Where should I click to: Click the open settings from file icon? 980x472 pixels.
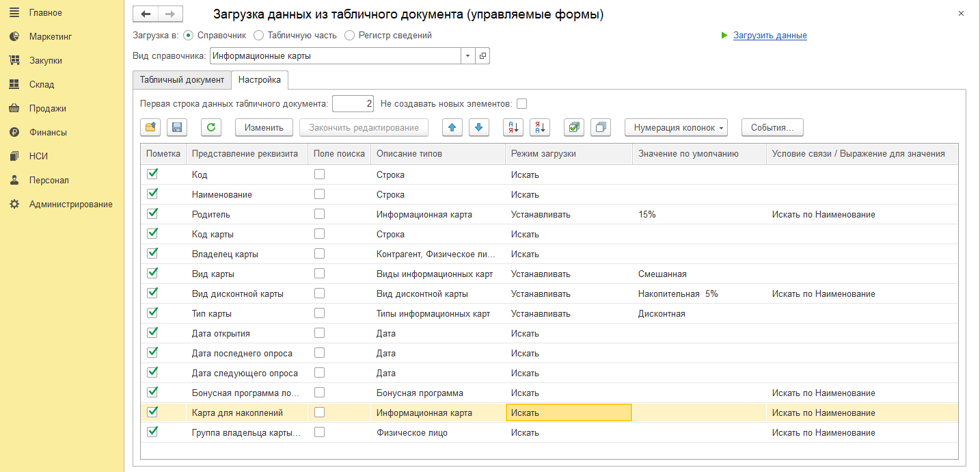150,127
